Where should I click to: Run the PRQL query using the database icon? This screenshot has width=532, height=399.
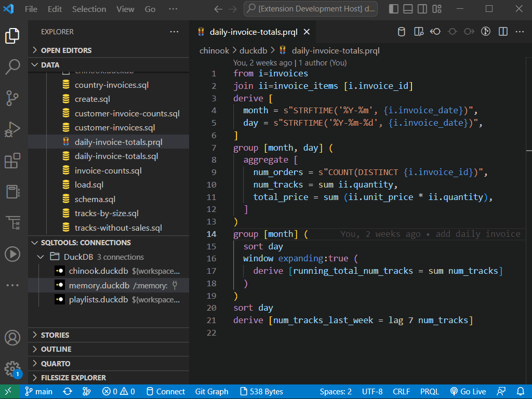pyautogui.click(x=401, y=31)
